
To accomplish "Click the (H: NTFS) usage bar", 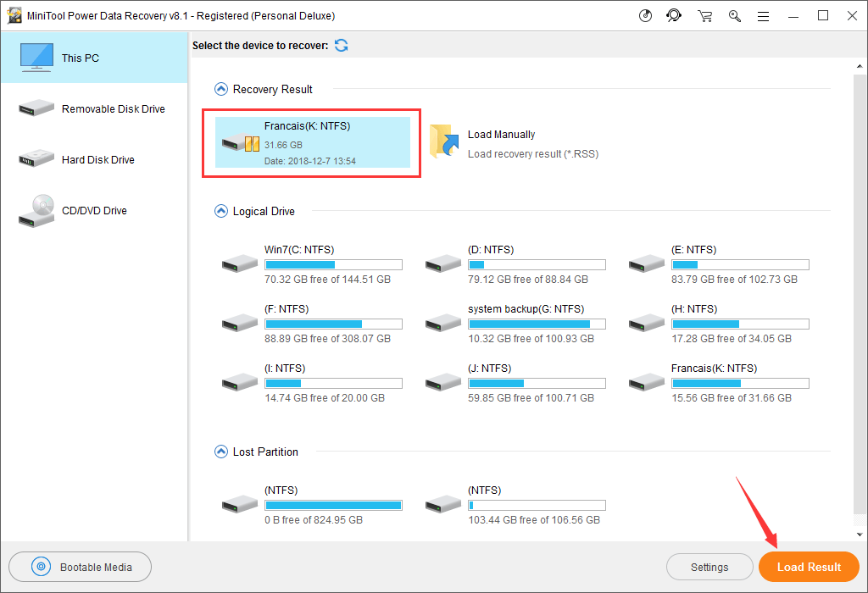I will click(x=740, y=324).
